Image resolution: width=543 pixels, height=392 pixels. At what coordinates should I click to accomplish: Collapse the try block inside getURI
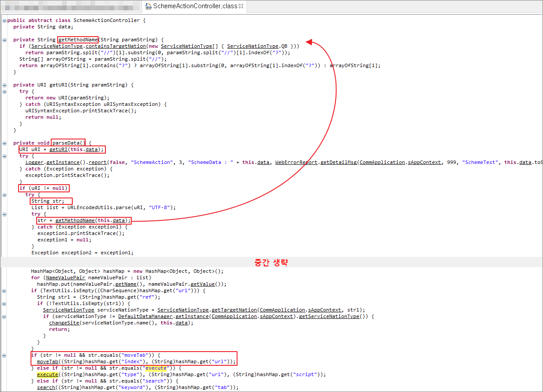(4, 91)
